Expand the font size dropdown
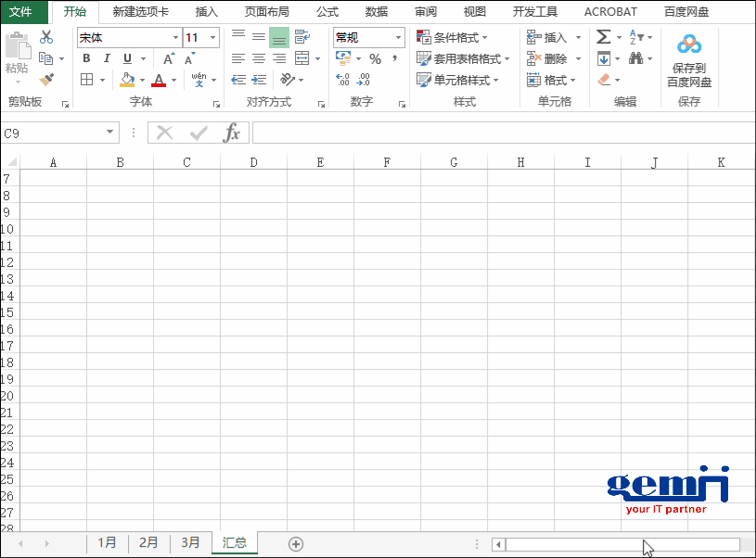The height and width of the screenshot is (558, 756). tap(214, 37)
